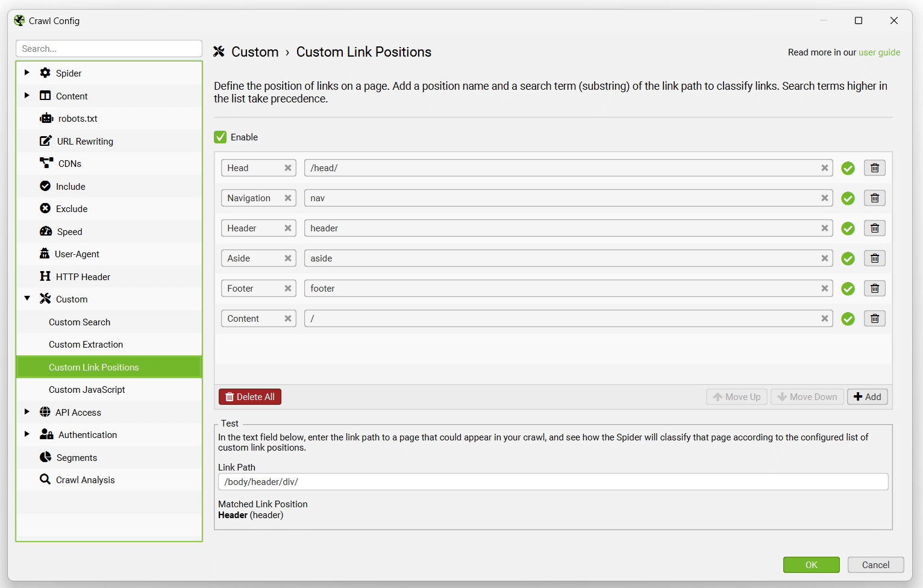
Task: Click the Segments pie chart icon
Action: click(46, 457)
